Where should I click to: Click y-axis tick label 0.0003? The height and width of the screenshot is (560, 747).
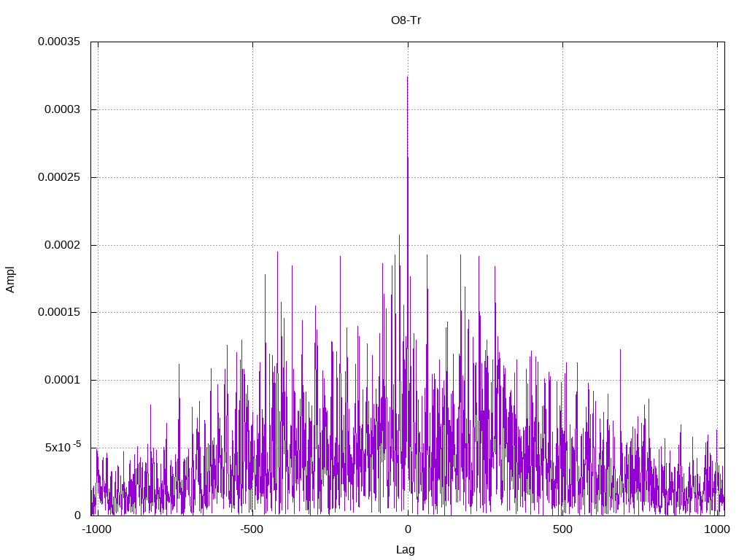tap(63, 109)
